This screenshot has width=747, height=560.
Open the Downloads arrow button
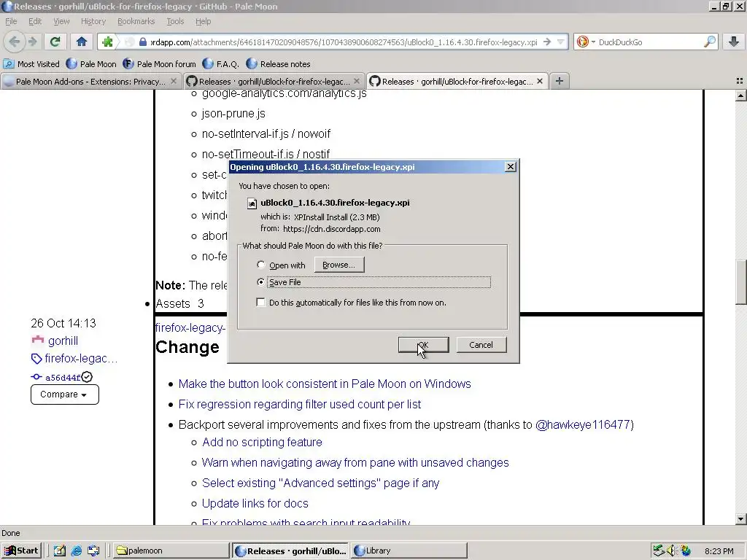pos(734,42)
